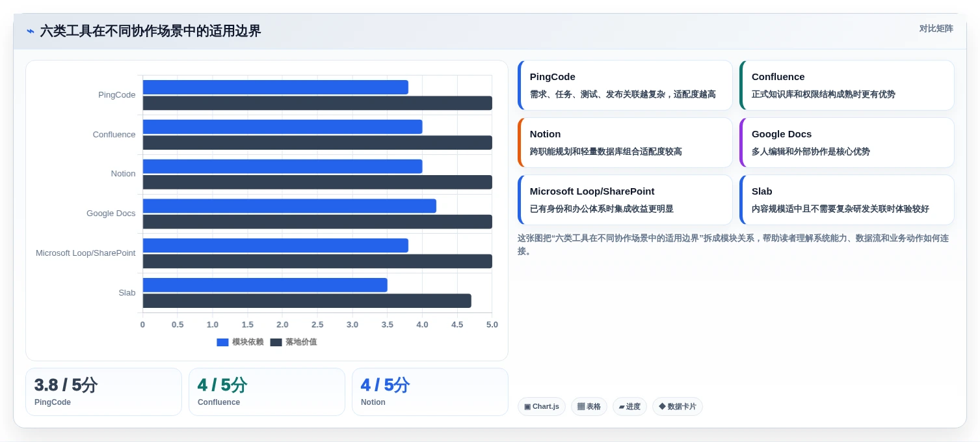Click the Microsoft Loop/SharePoint 模块依赖 blue bar
Viewport: 980px width, 442px height.
[275, 245]
